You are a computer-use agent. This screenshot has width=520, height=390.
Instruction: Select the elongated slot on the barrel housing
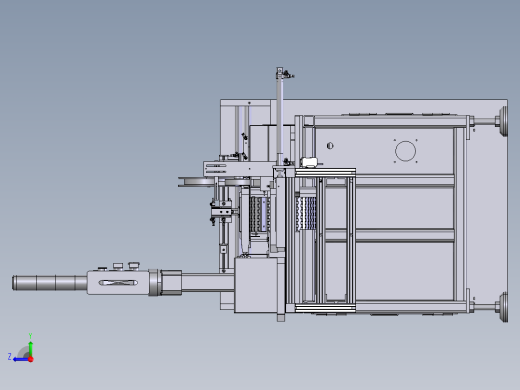pyautogui.click(x=118, y=283)
